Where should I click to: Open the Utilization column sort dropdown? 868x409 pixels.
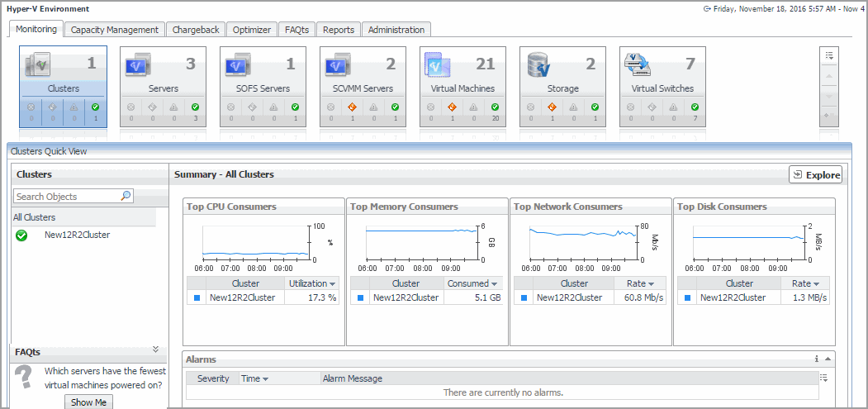[332, 283]
